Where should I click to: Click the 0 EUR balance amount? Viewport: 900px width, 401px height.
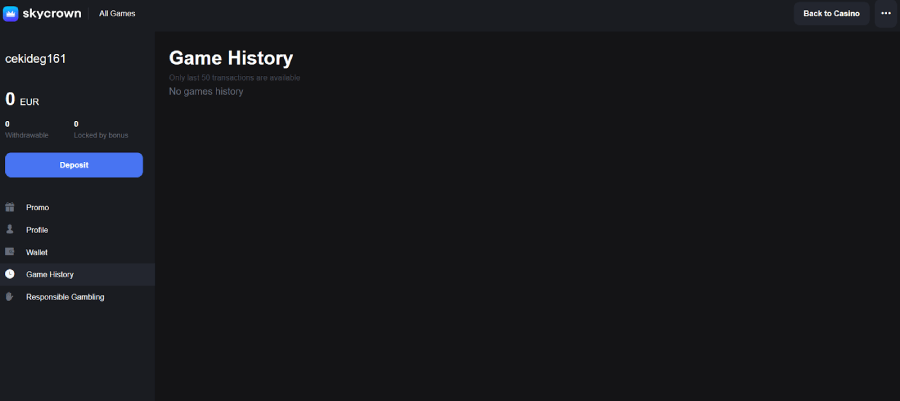(22, 100)
